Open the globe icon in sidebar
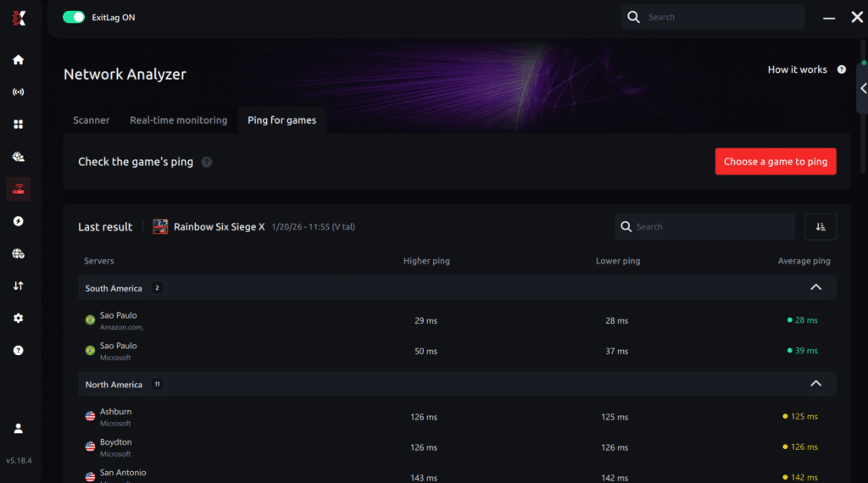Viewport: 868px width, 483px height. tap(19, 253)
